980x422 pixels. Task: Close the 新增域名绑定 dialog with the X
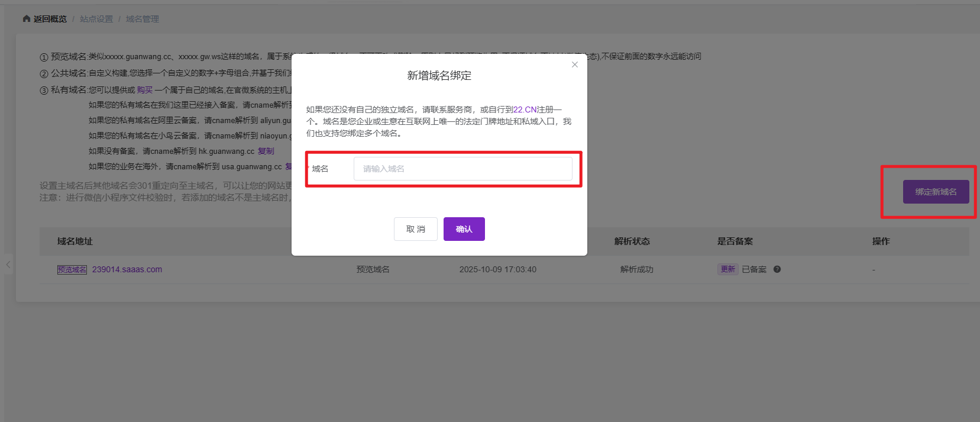point(574,65)
